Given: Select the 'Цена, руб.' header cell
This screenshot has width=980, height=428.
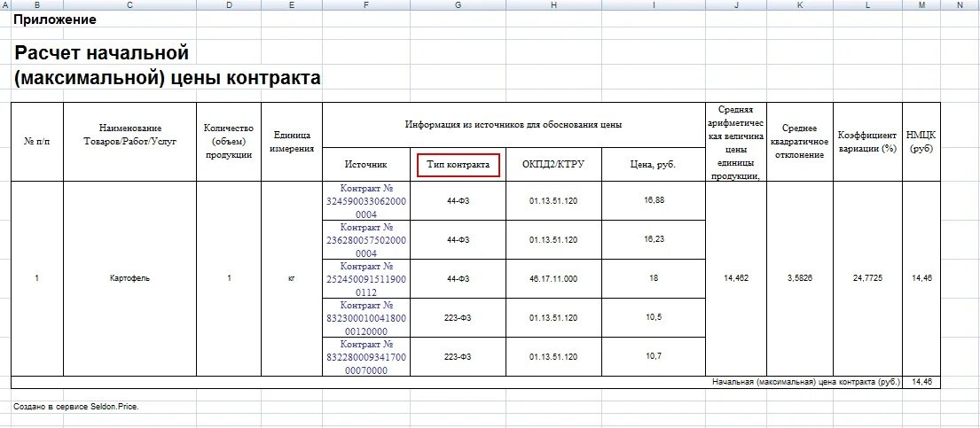Looking at the screenshot, I should (x=654, y=164).
